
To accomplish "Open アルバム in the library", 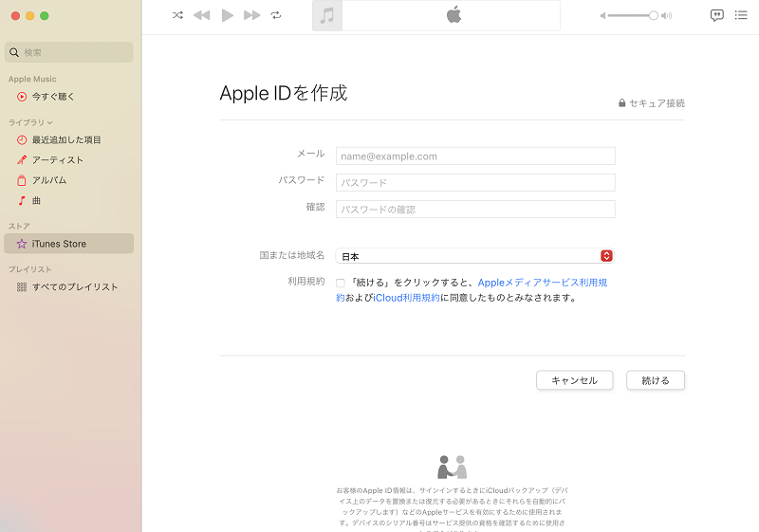I will coord(68,180).
